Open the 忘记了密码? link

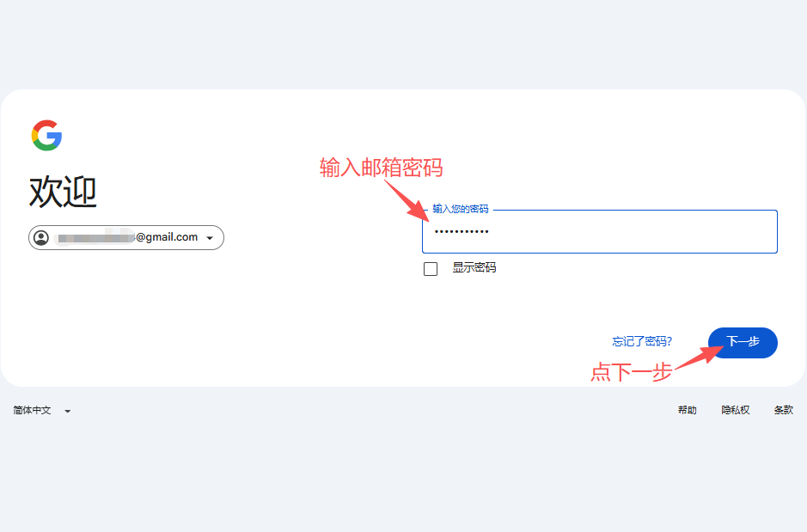coord(642,341)
